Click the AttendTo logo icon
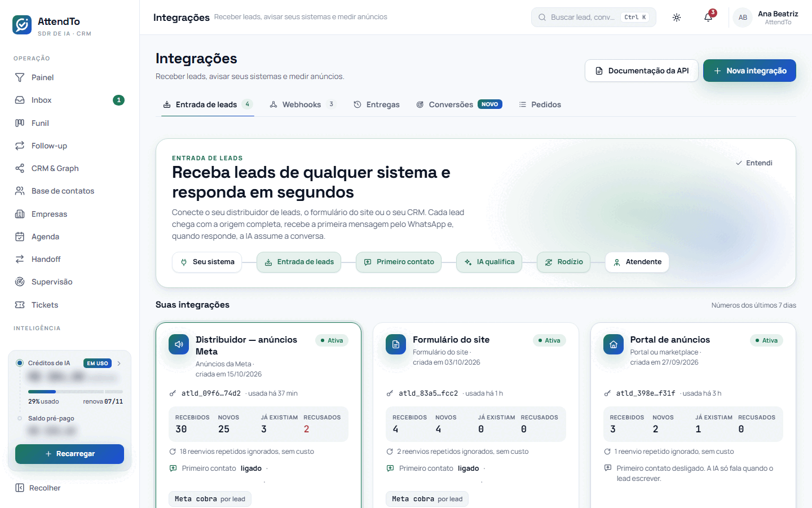 coord(22,25)
